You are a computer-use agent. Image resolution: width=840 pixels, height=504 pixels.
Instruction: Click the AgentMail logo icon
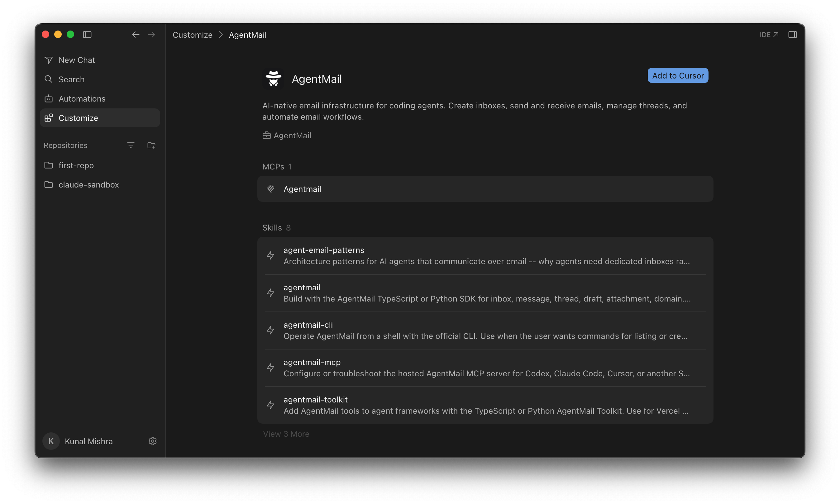tap(274, 79)
